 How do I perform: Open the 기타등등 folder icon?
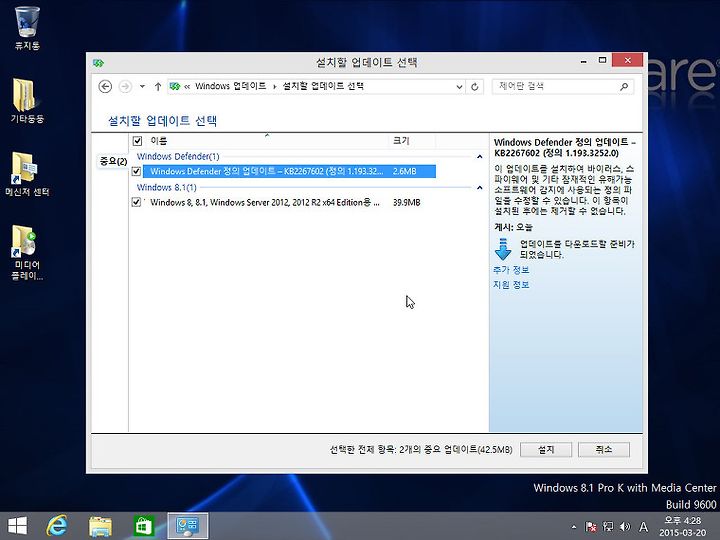[x=27, y=101]
